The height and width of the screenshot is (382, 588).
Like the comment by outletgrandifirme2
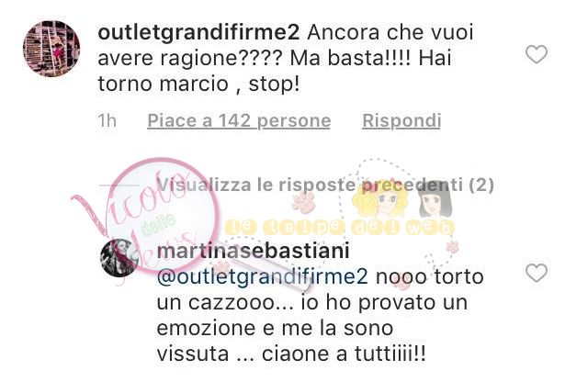point(537,54)
